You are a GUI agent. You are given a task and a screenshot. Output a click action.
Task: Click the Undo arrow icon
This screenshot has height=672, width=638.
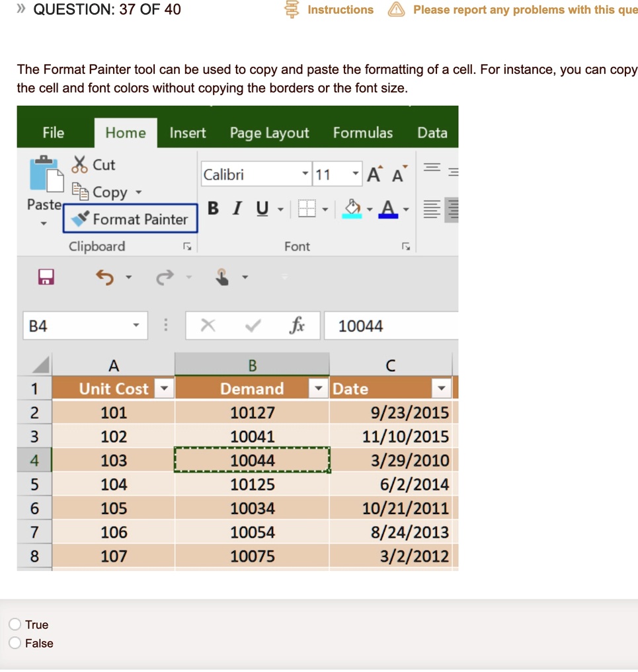pyautogui.click(x=104, y=278)
